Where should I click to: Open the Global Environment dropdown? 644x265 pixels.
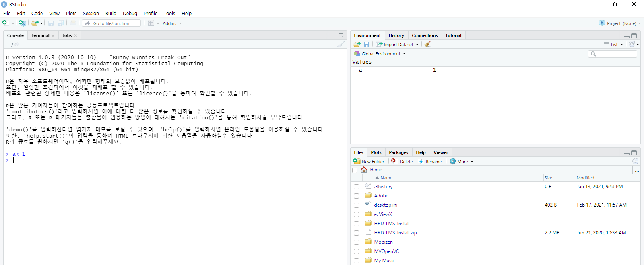tap(380, 54)
